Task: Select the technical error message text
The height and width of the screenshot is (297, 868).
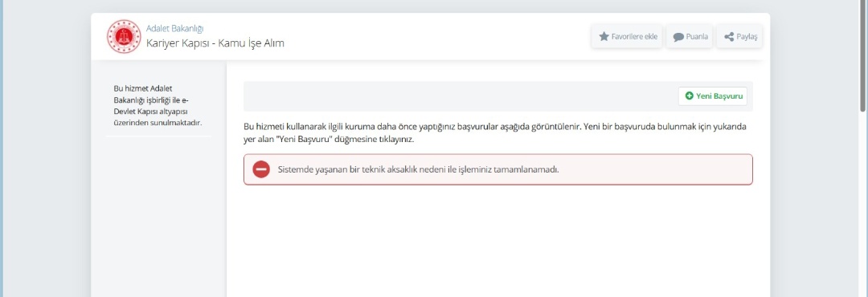Action: click(x=419, y=169)
